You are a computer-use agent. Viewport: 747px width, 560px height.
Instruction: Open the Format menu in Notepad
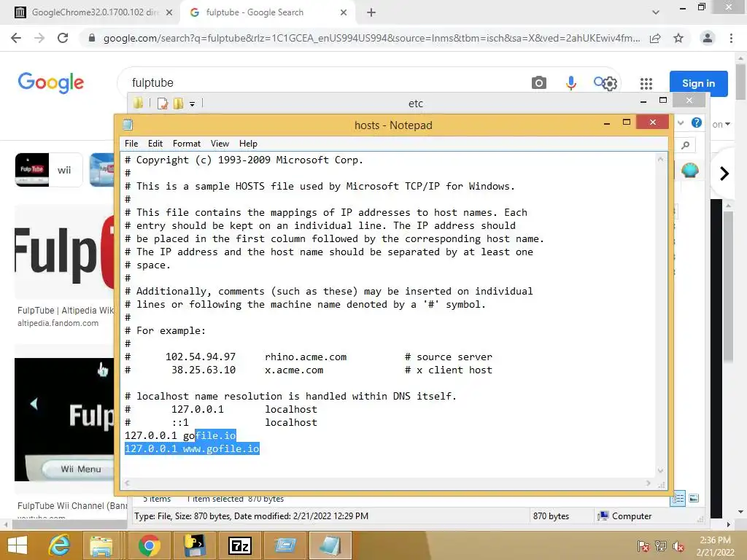click(x=186, y=144)
